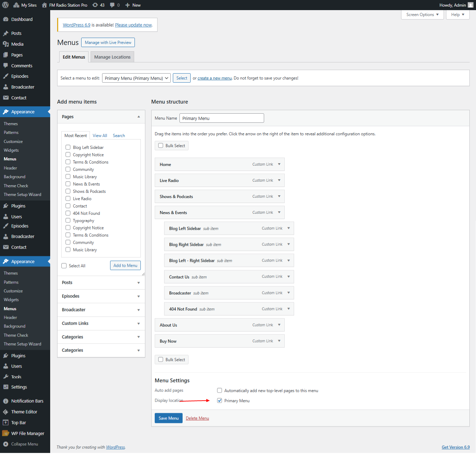Open the Tools wrench icon in sidebar
This screenshot has height=454, width=476.
(6, 377)
